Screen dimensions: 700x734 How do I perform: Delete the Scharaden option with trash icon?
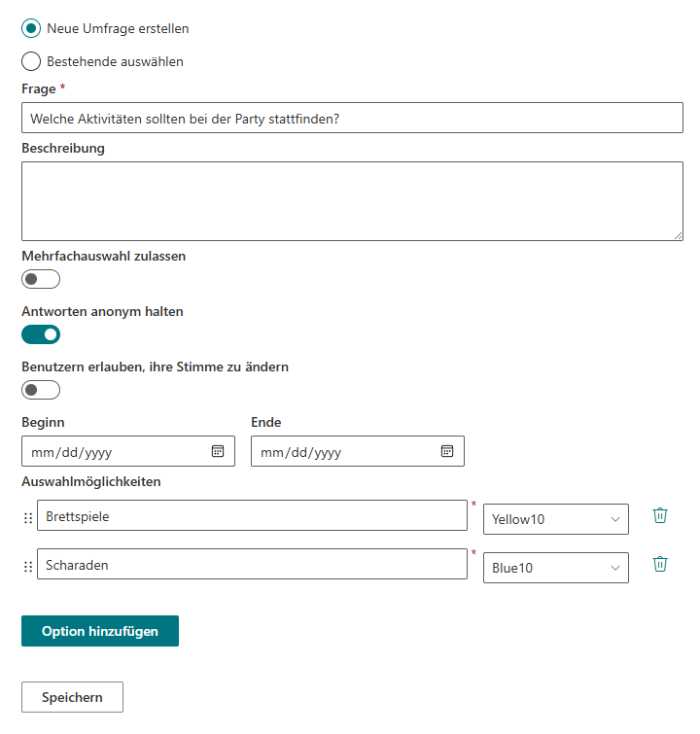point(660,564)
